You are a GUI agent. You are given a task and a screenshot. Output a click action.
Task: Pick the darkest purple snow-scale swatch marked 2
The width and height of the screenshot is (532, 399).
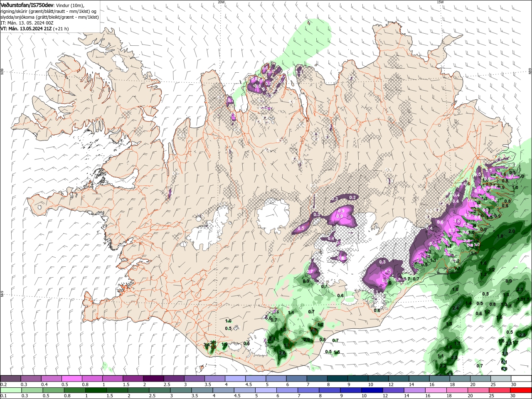[153, 379]
